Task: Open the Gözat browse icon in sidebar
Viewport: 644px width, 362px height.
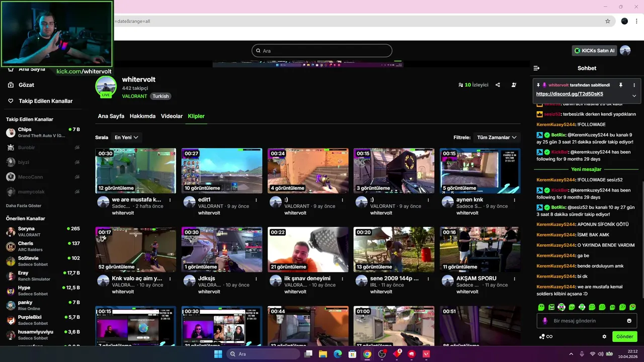Action: (x=11, y=85)
